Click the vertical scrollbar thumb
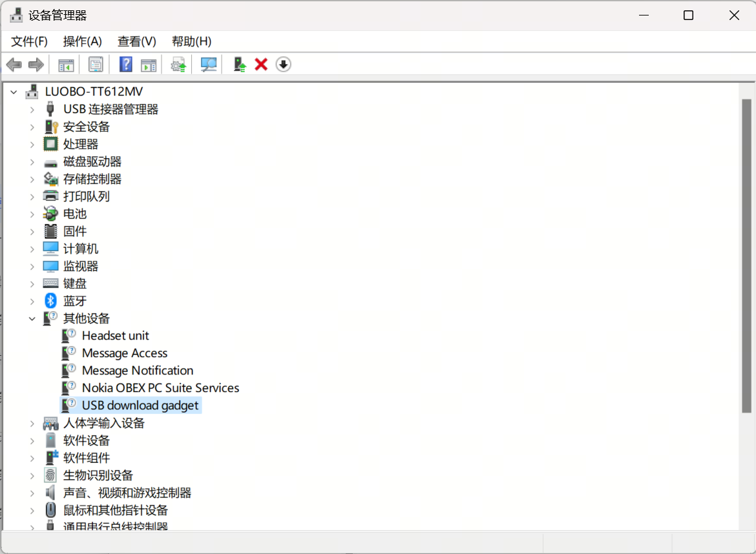 coord(746,256)
